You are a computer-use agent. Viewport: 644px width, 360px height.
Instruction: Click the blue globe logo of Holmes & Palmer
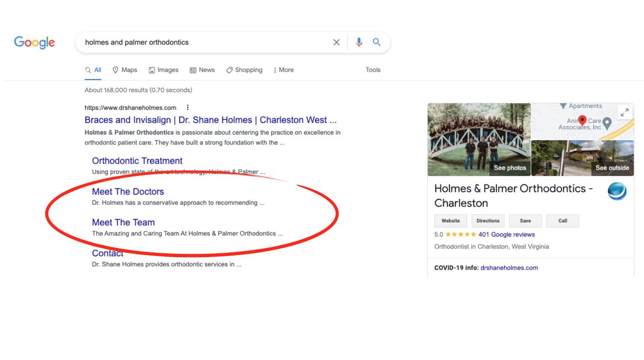pos(617,191)
